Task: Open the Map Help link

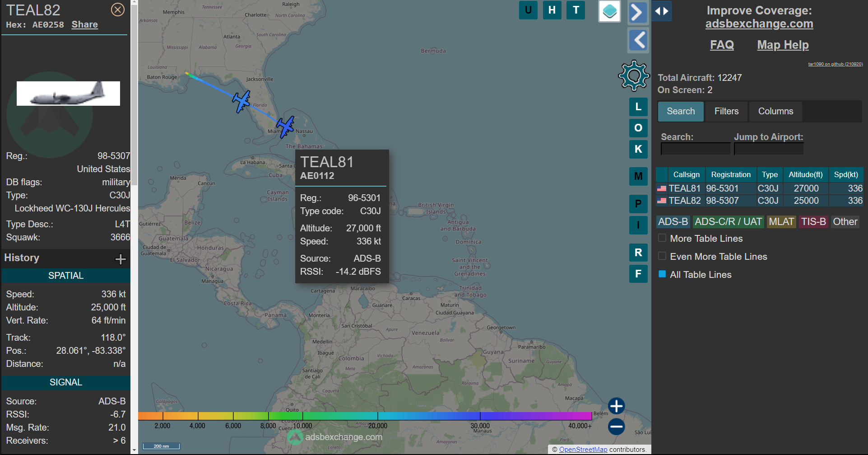Action: [783, 45]
